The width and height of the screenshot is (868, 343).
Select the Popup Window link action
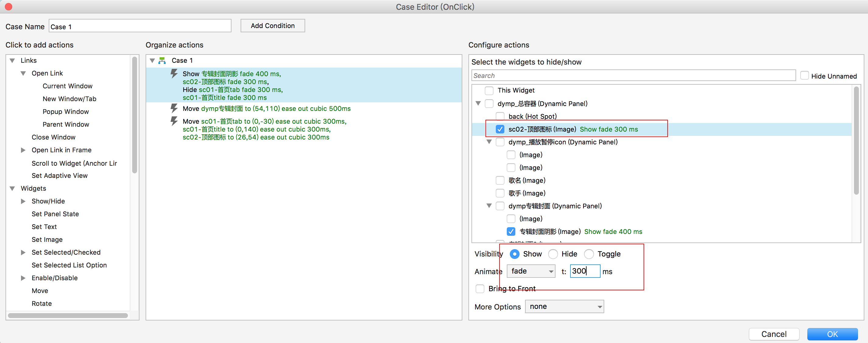(x=66, y=111)
